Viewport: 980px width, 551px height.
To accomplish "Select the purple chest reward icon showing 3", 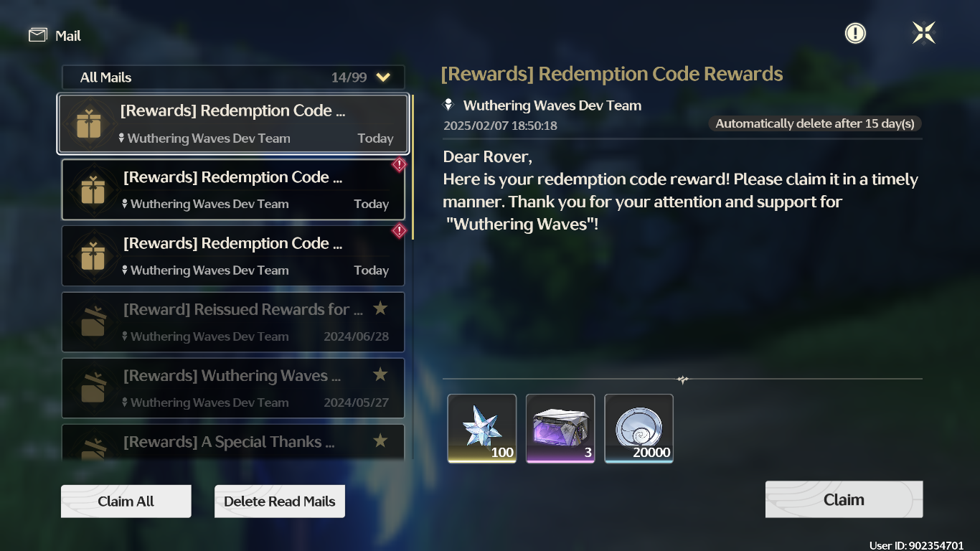I will pos(560,428).
